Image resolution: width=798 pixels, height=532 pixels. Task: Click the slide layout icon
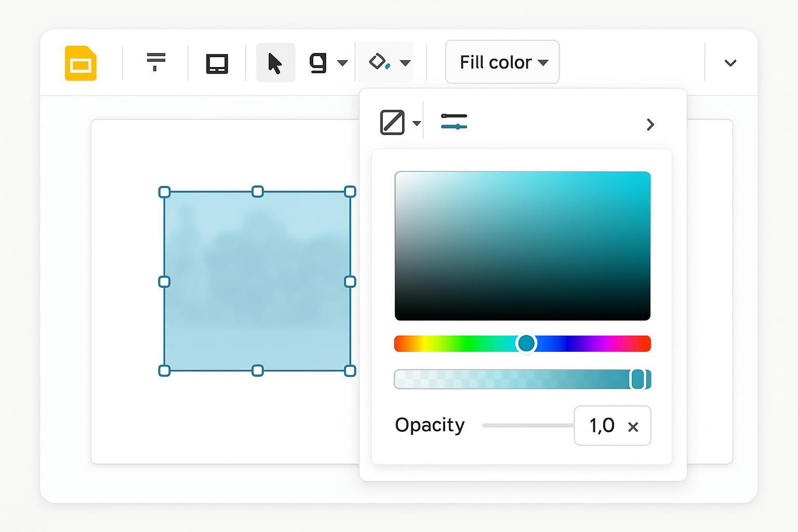[x=217, y=64]
